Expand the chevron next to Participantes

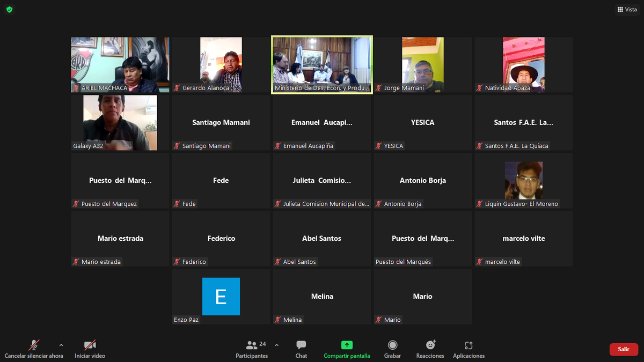tap(277, 345)
